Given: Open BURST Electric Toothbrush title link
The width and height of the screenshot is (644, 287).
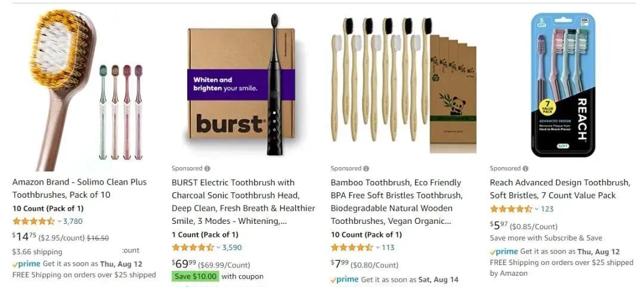Looking at the screenshot, I should tap(243, 202).
